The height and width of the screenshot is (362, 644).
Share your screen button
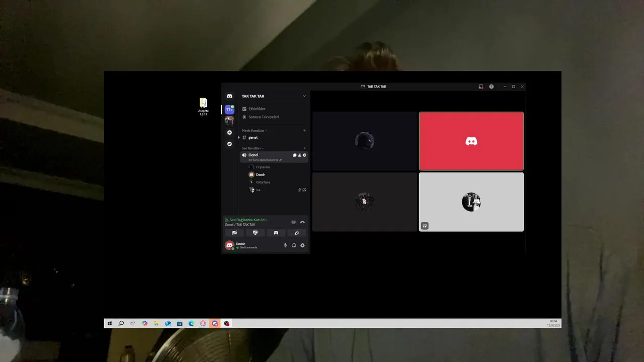pos(255,233)
